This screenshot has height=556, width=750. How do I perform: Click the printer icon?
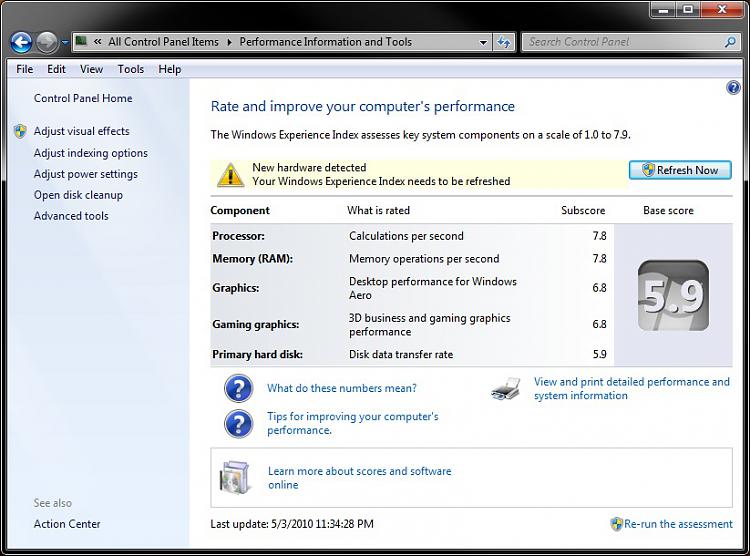pos(506,389)
